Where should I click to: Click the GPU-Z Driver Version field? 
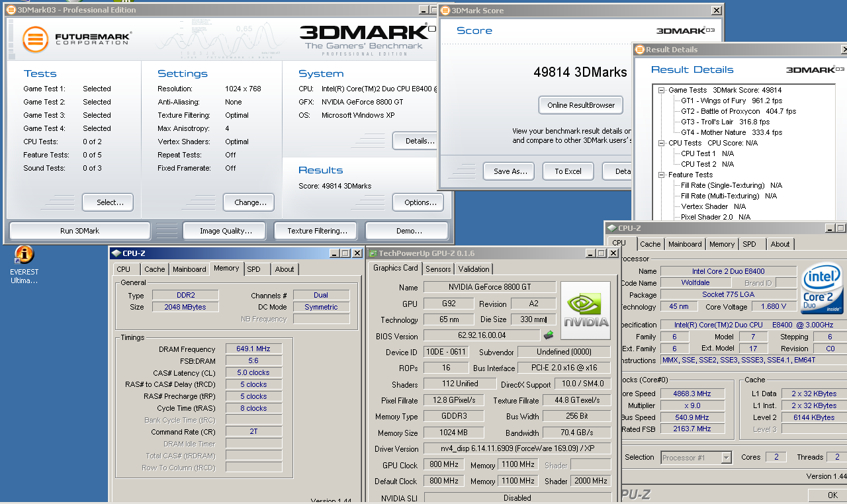(517, 448)
